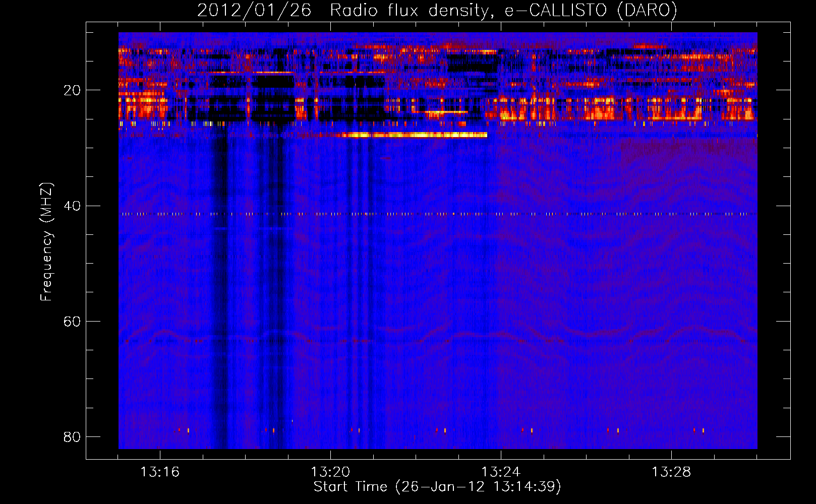Select the 13:20 time axis label
Viewport: 816px width, 504px height.
click(330, 472)
